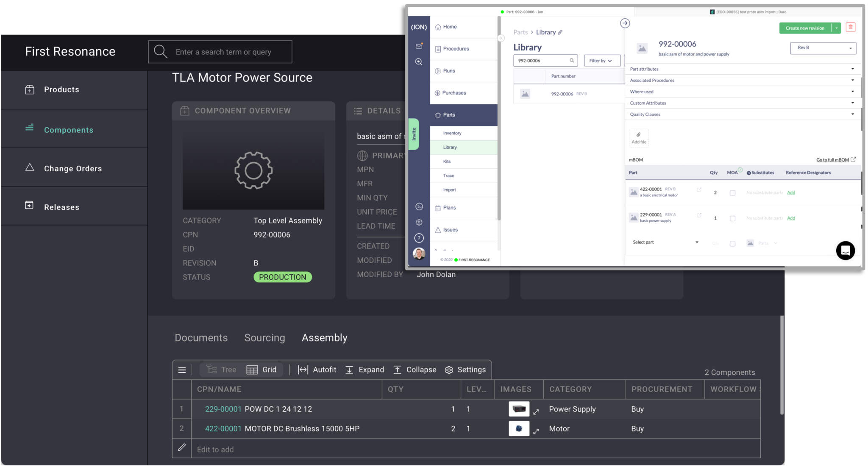Click the help question mark icon
The width and height of the screenshot is (868, 466).
click(419, 238)
